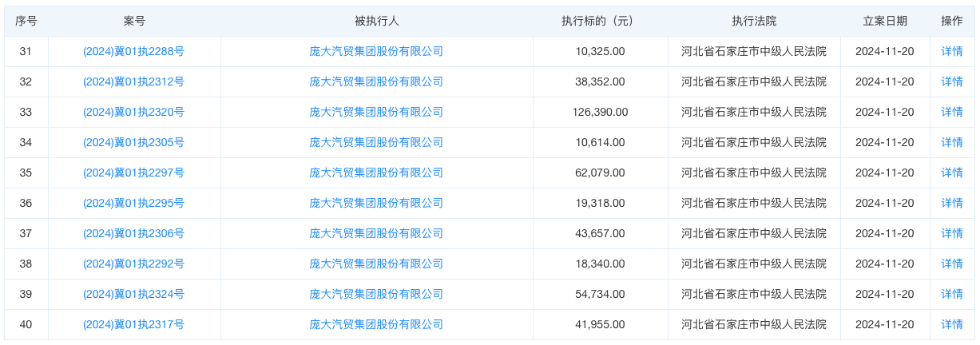980x345 pixels.
Task: Open case link (2024)冀01执2324号
Action: (134, 294)
